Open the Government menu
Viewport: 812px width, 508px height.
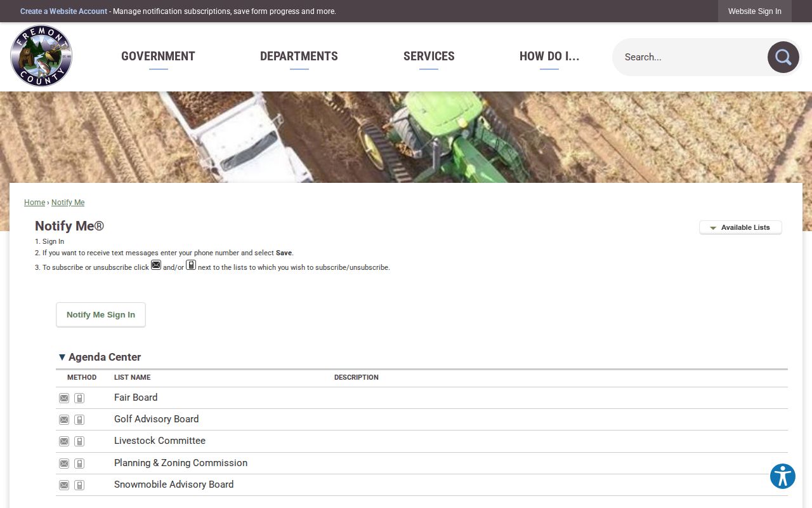tap(158, 57)
